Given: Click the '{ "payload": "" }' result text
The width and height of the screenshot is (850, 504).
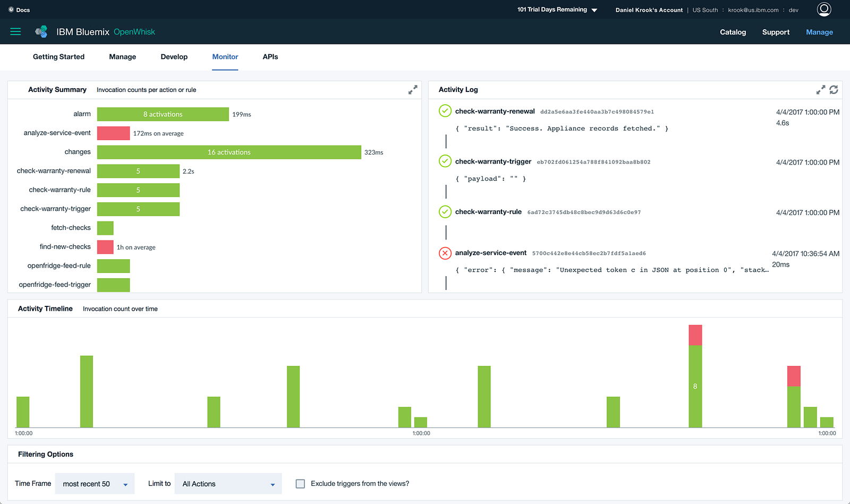Looking at the screenshot, I should click(x=491, y=179).
